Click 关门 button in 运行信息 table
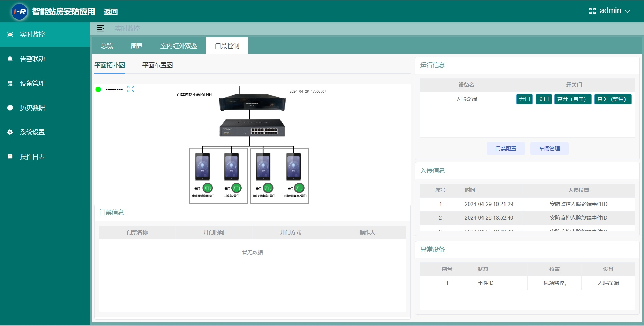This screenshot has height=326, width=644. point(544,99)
